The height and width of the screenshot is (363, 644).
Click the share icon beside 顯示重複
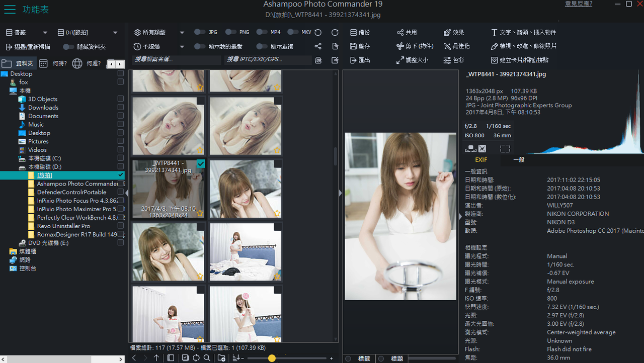tap(318, 46)
